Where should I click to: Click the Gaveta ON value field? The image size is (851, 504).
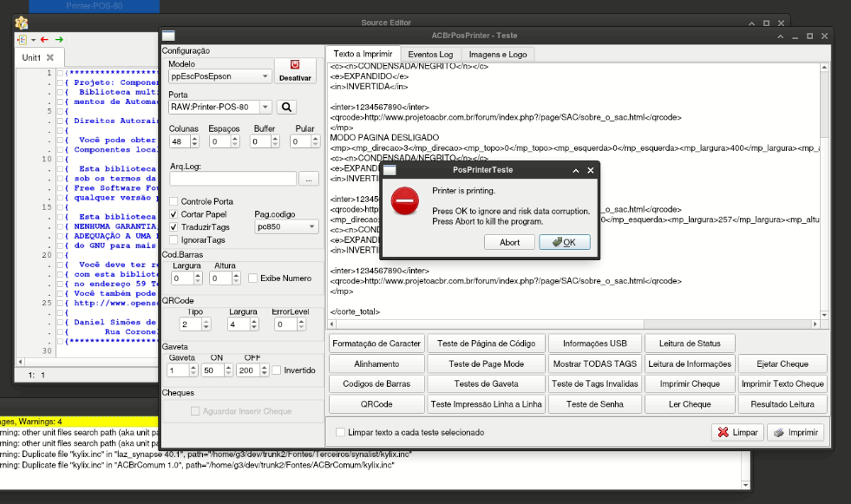coord(213,370)
